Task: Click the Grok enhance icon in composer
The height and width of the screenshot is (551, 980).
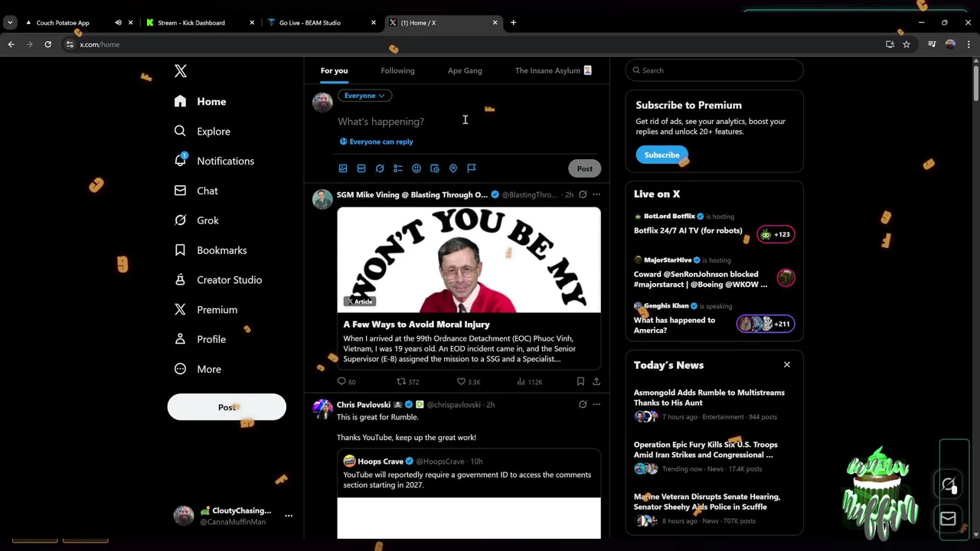Action: 380,168
